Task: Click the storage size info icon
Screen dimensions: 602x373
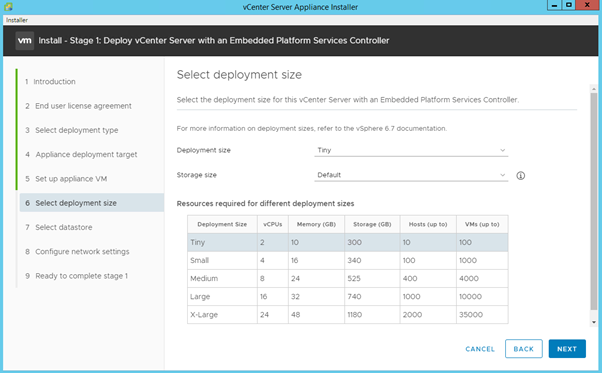Action: (x=521, y=176)
